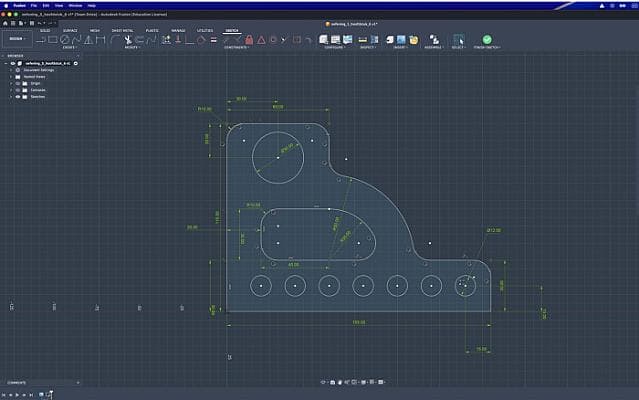Apply the Horizontal/Vertical constraint

(x=178, y=40)
